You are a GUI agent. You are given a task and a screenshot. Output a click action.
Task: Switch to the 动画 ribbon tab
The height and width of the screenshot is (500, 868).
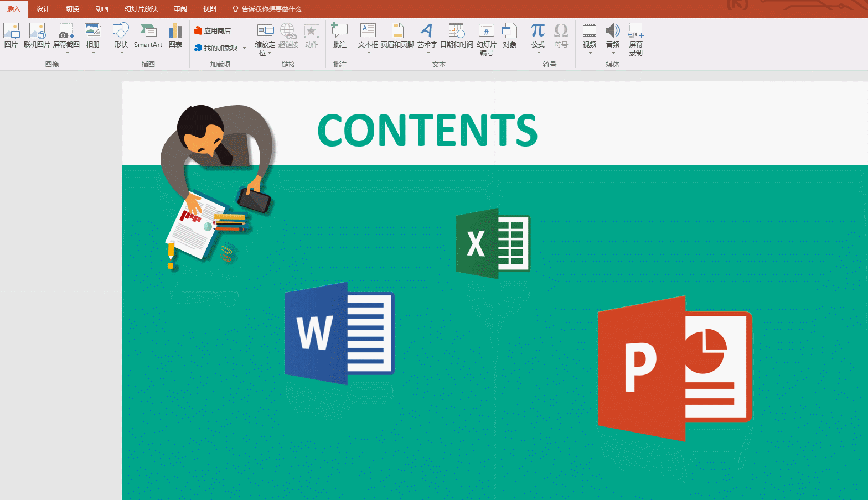(102, 9)
